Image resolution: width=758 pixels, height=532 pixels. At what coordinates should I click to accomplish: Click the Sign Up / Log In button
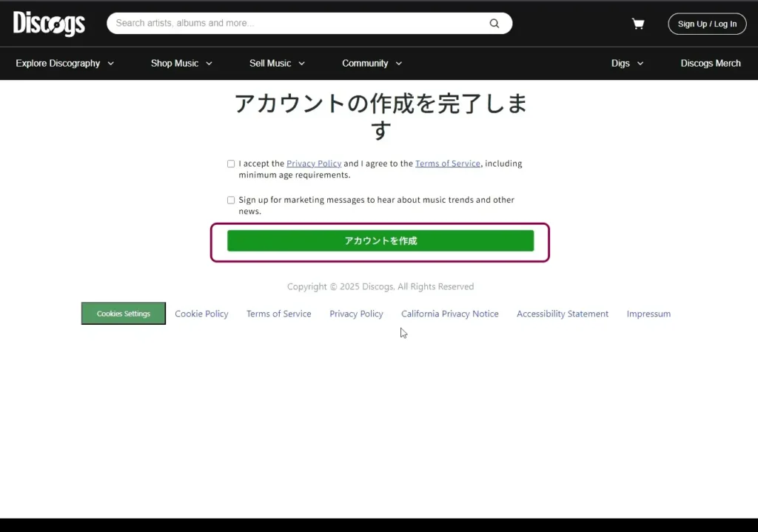click(707, 24)
